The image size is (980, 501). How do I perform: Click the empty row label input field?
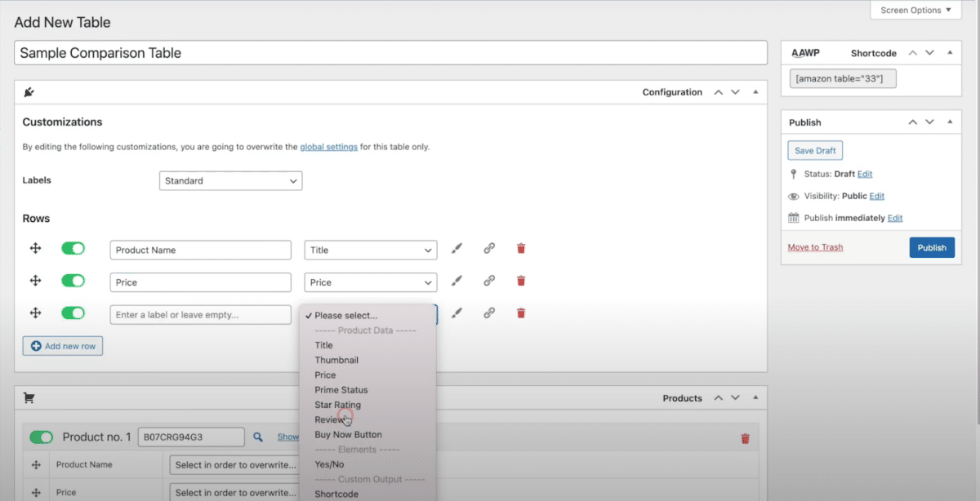(x=200, y=314)
